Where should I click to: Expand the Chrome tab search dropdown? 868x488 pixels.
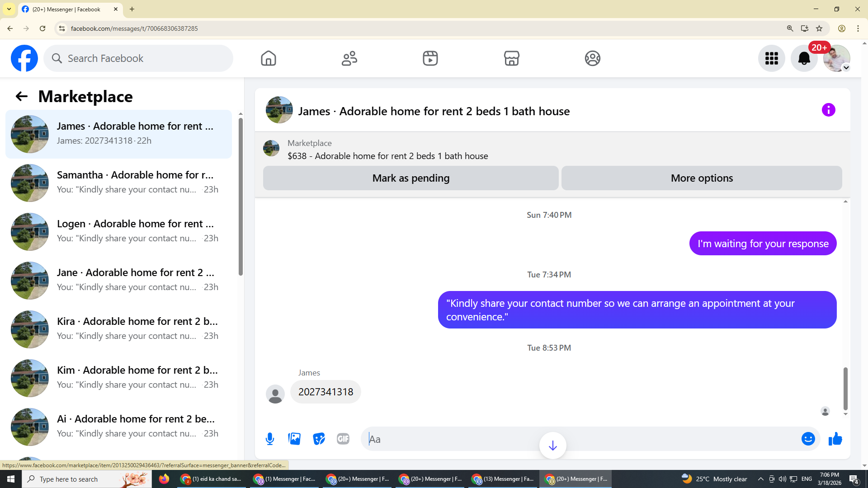[x=9, y=9]
